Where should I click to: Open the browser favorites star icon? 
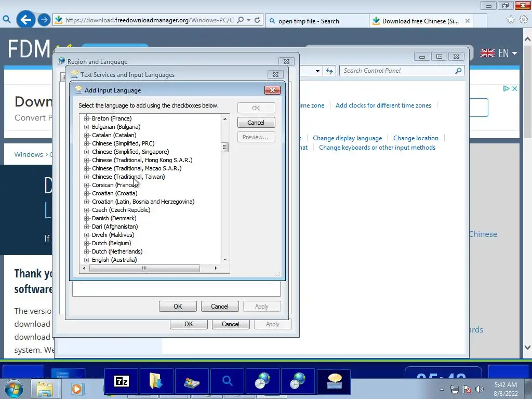(510, 20)
